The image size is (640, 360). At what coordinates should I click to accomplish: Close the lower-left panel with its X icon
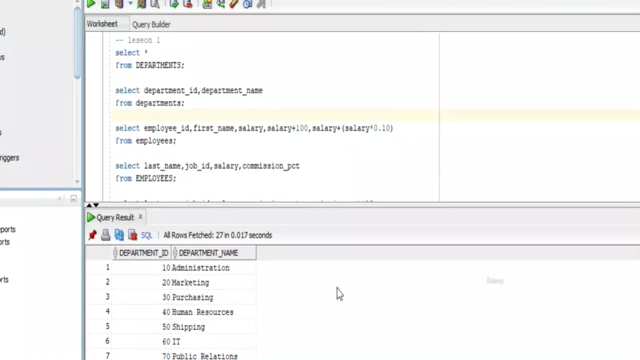coord(60,199)
